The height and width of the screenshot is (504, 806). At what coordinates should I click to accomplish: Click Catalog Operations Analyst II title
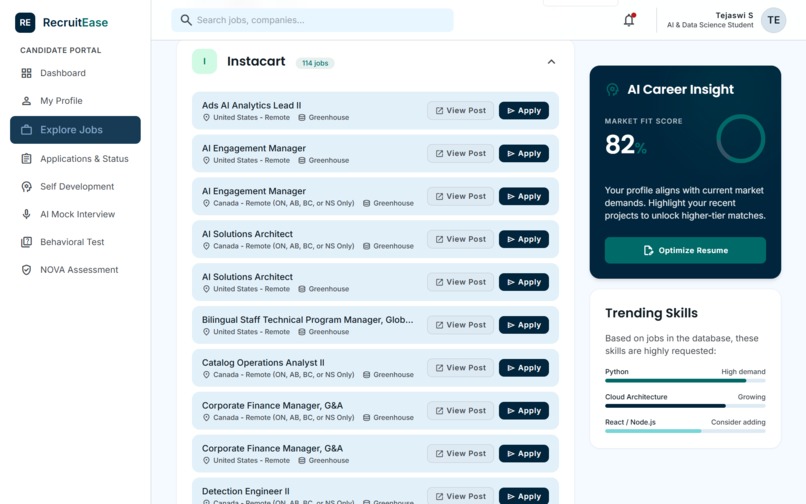click(263, 363)
